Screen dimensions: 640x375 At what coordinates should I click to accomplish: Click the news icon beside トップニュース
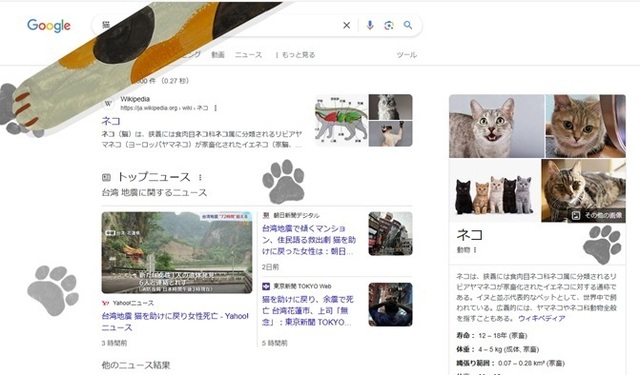pyautogui.click(x=106, y=178)
